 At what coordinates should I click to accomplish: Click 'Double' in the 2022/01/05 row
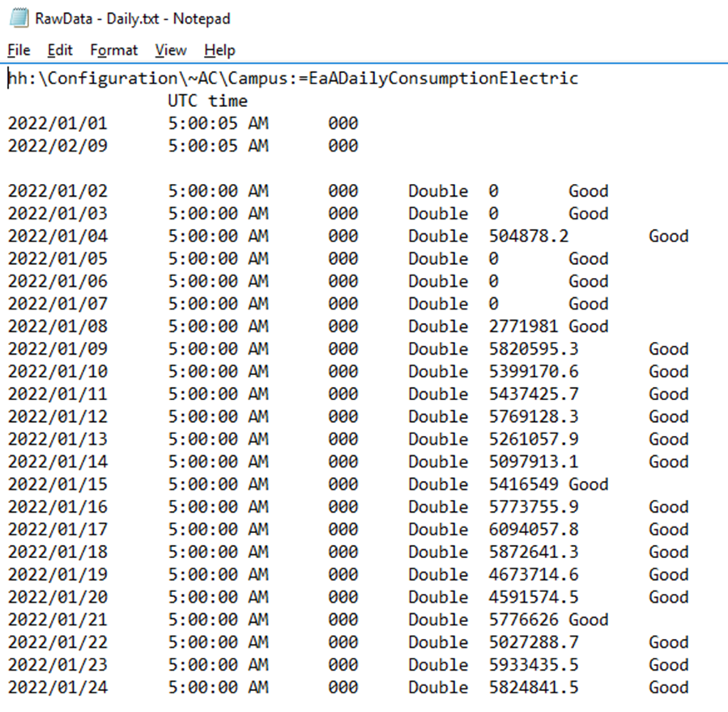tap(438, 258)
